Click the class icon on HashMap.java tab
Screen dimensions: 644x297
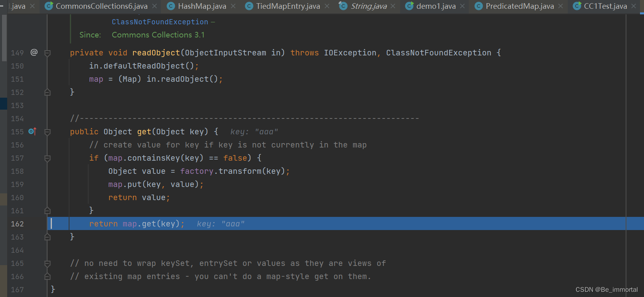coord(171,6)
